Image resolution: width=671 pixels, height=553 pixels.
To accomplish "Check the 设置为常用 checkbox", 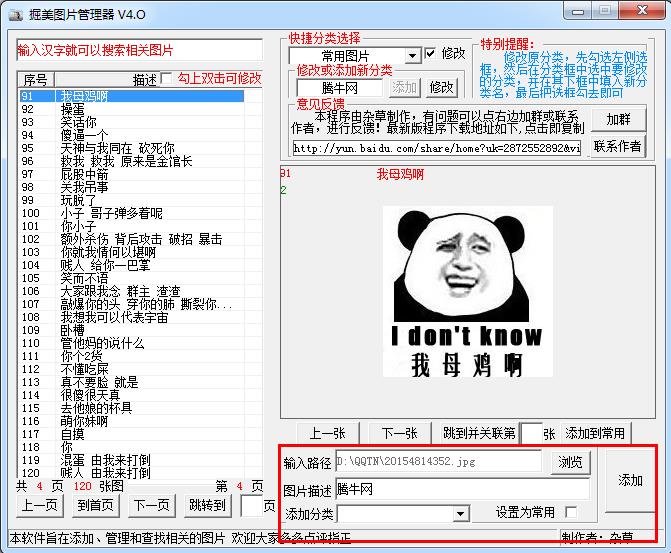I will click(x=571, y=513).
